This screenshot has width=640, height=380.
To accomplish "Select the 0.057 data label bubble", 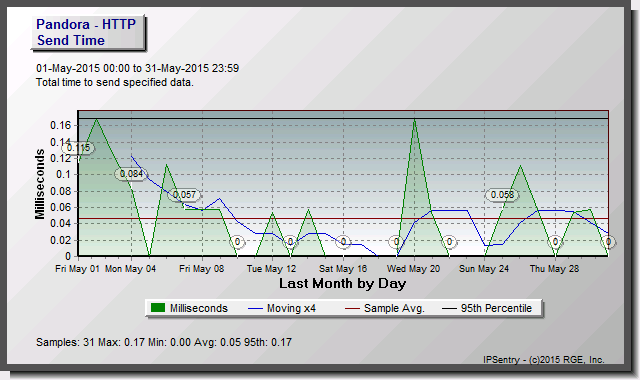I will [x=184, y=195].
